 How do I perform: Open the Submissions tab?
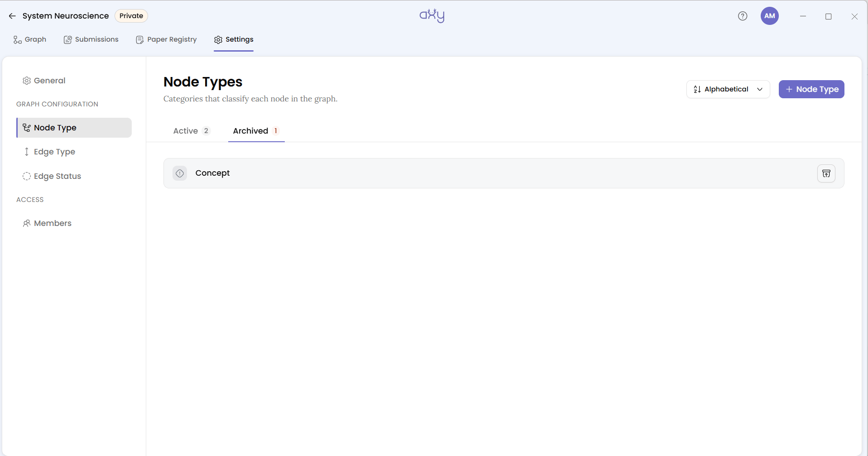coord(91,39)
